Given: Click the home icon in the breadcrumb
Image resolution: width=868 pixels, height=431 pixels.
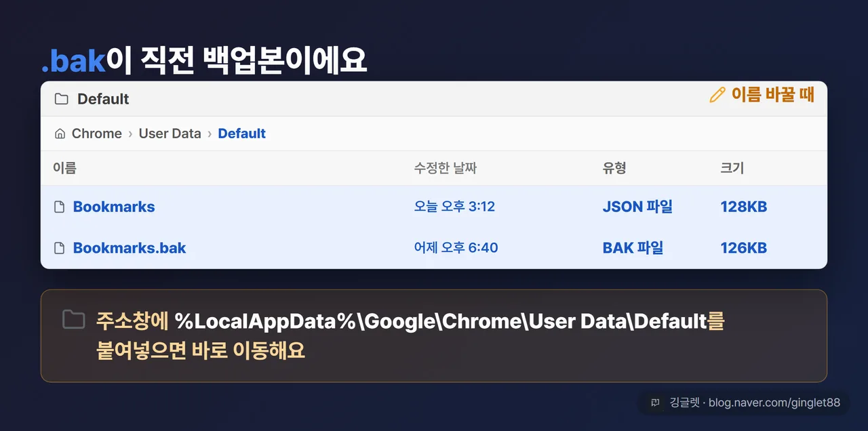Looking at the screenshot, I should pyautogui.click(x=60, y=134).
